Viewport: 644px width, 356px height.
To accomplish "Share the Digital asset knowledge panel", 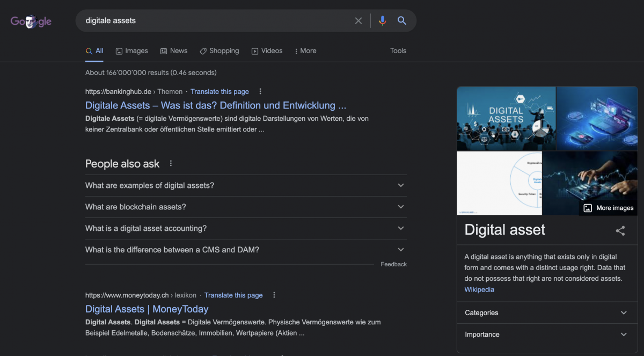I will pos(620,231).
